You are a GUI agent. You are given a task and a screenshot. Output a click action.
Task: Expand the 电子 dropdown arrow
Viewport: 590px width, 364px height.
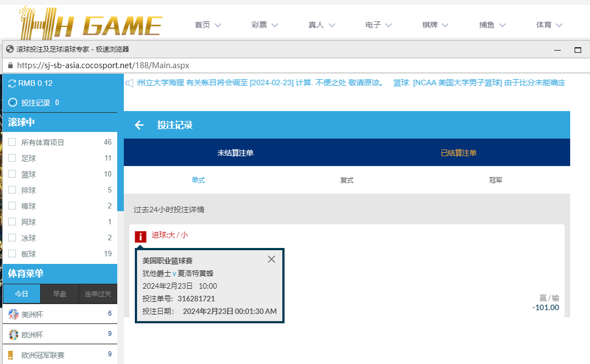coord(389,25)
